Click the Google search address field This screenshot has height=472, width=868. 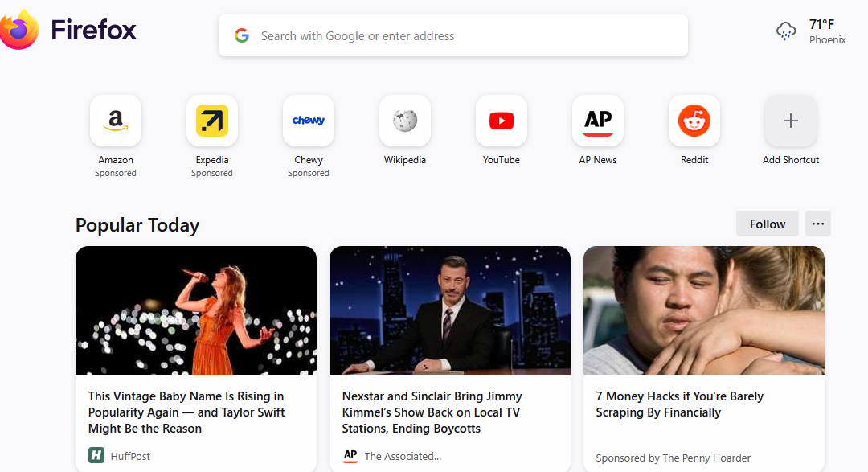[453, 36]
